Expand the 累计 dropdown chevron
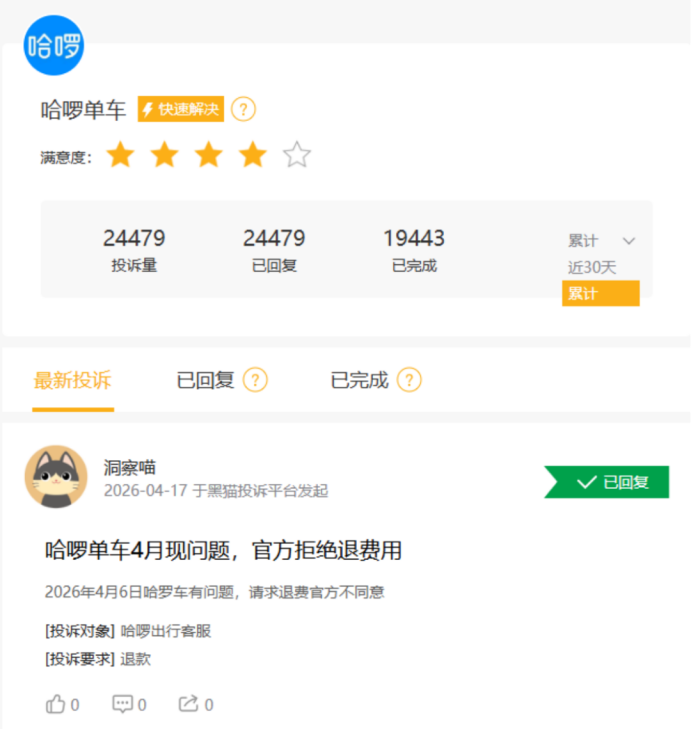Image resolution: width=692 pixels, height=729 pixels. 629,241
